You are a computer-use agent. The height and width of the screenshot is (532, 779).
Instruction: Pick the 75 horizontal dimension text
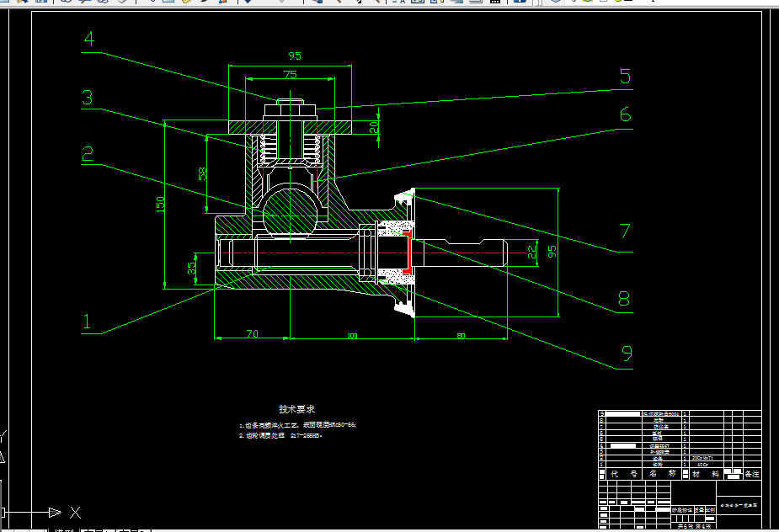coord(291,75)
